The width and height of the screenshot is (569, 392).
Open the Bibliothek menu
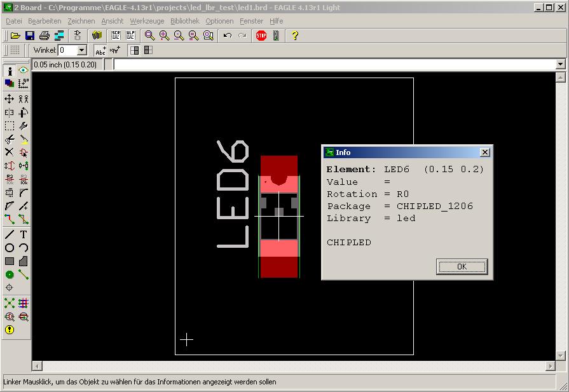[184, 21]
